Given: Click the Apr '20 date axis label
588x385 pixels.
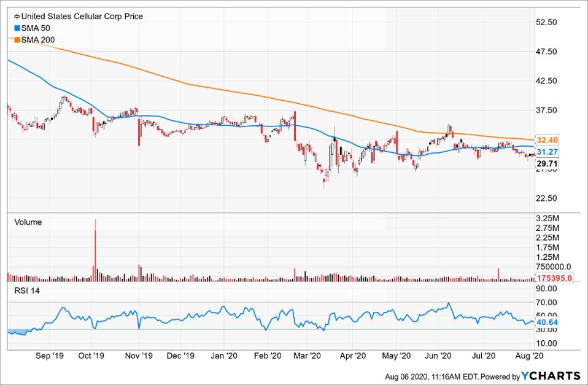Looking at the screenshot, I should coord(352,356).
